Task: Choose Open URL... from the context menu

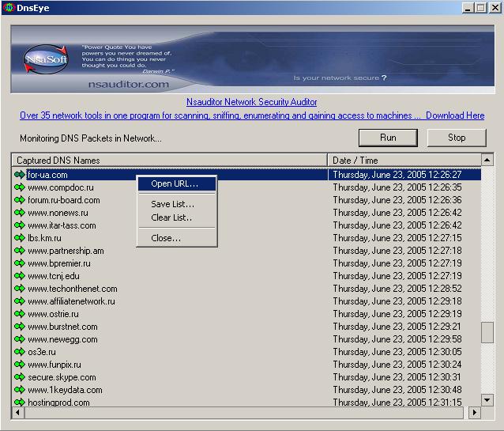Action: point(177,183)
